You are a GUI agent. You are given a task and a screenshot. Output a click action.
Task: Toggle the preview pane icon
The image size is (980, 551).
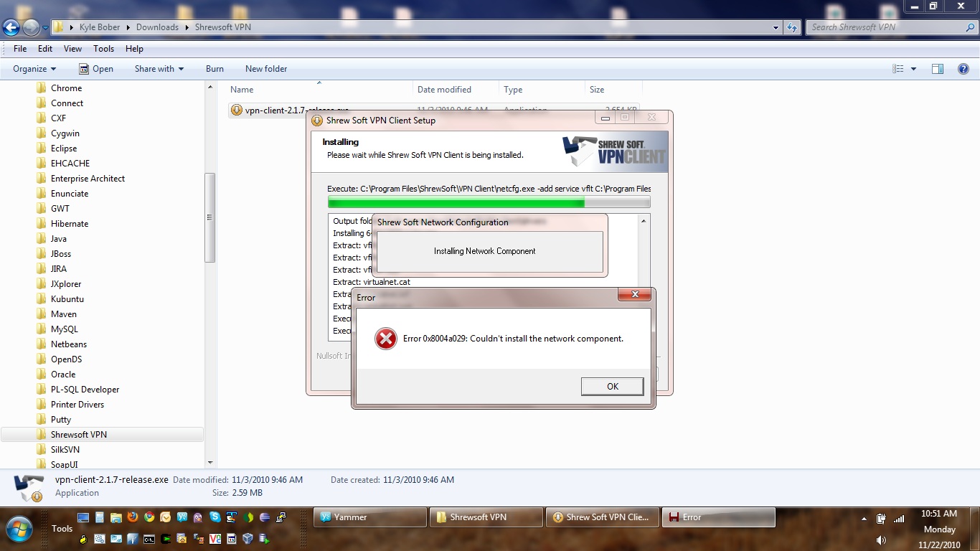coord(937,69)
